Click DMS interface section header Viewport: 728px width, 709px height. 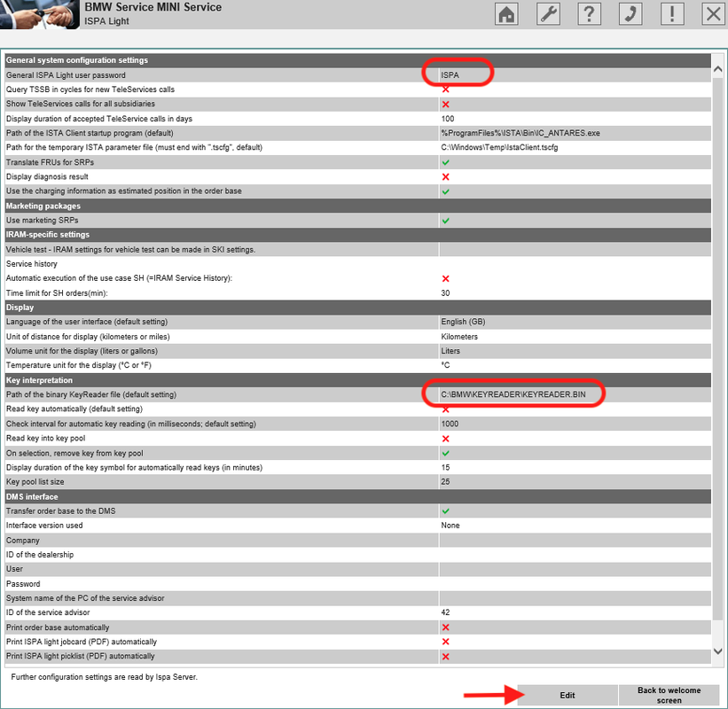pyautogui.click(x=358, y=497)
